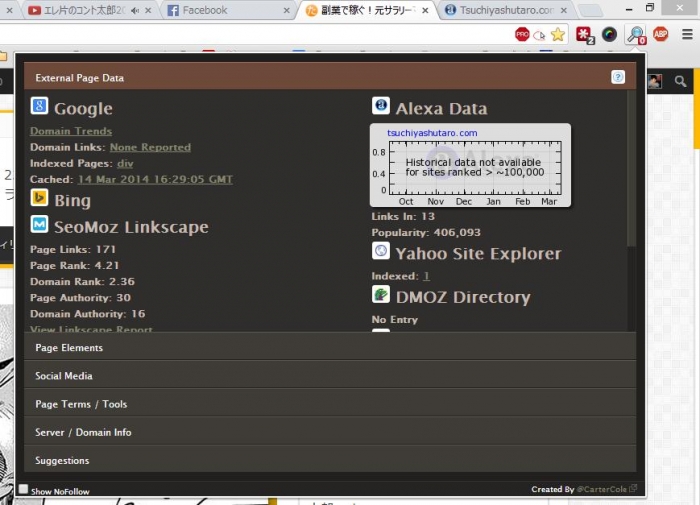Open the Domain Trends link
This screenshot has height=505, width=700.
pyautogui.click(x=71, y=131)
